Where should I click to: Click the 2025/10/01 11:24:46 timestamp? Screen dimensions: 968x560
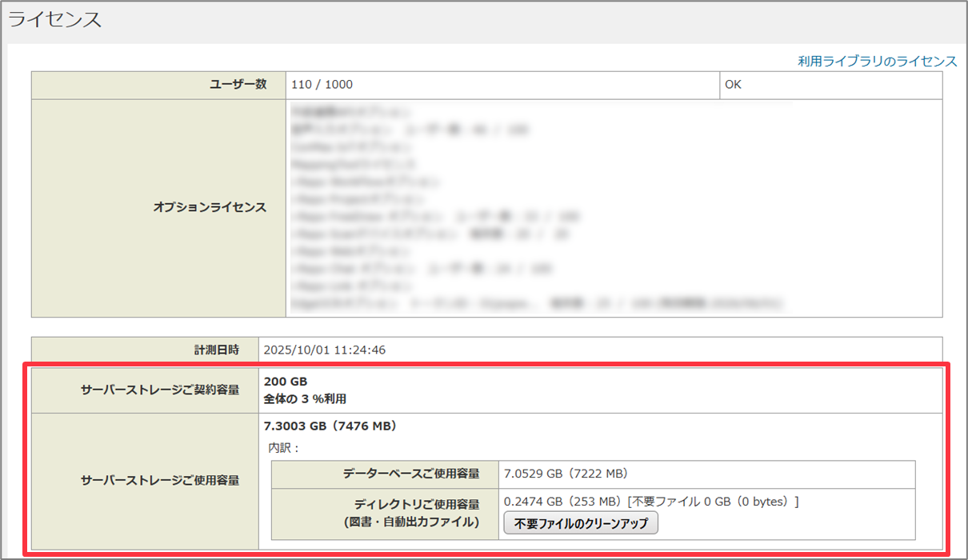323,350
